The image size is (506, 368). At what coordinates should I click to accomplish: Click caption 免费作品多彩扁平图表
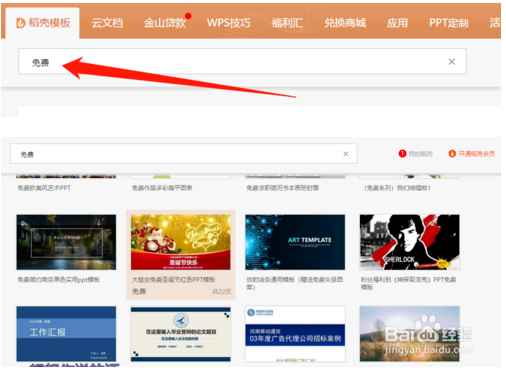[162, 188]
